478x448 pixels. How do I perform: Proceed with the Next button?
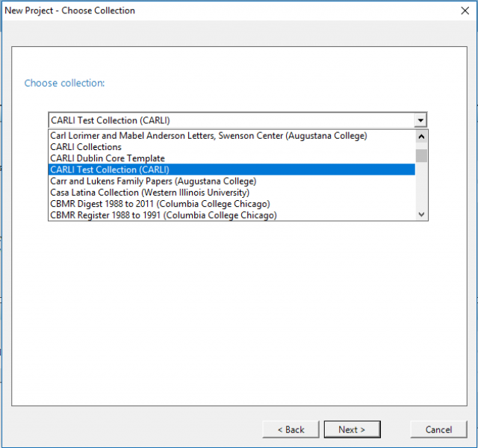pyautogui.click(x=352, y=429)
